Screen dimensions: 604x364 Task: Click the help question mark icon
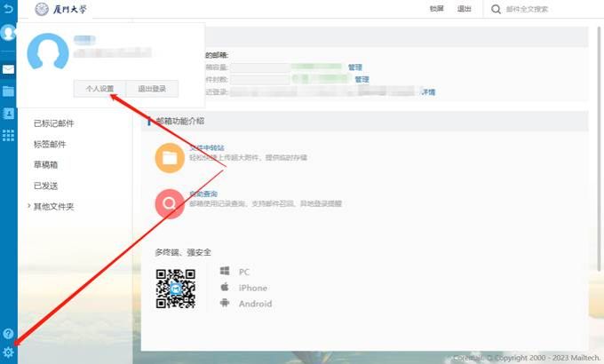pyautogui.click(x=8, y=334)
